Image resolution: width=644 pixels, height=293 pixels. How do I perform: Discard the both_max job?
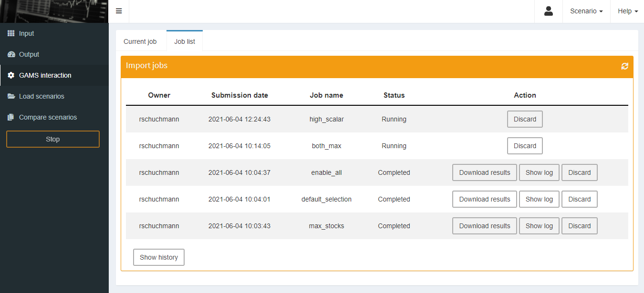click(x=525, y=146)
